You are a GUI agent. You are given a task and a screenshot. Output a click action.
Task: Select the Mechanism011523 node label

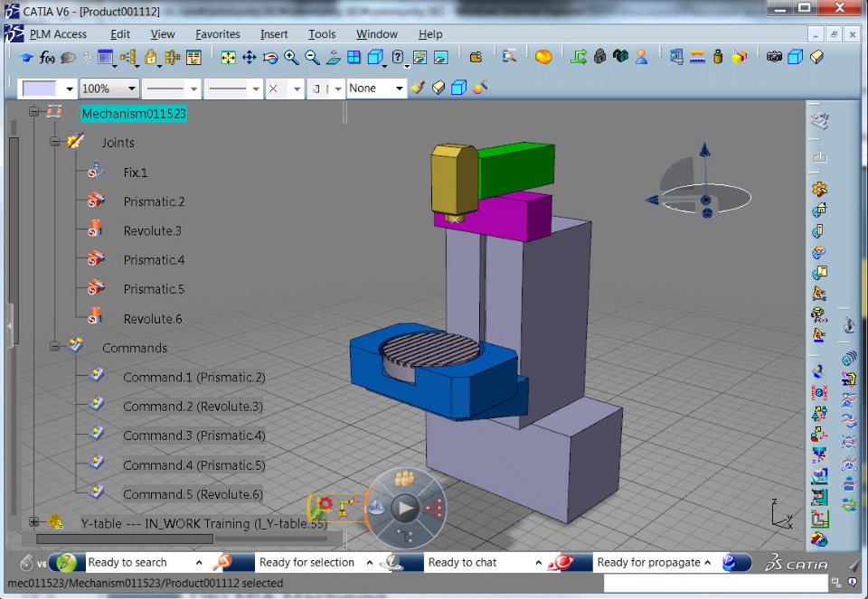tap(134, 114)
